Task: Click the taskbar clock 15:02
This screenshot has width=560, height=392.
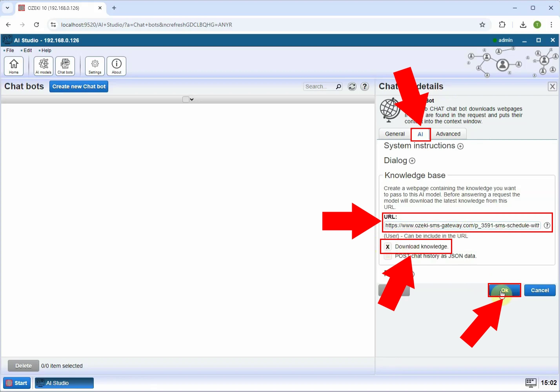Action: coord(549,383)
